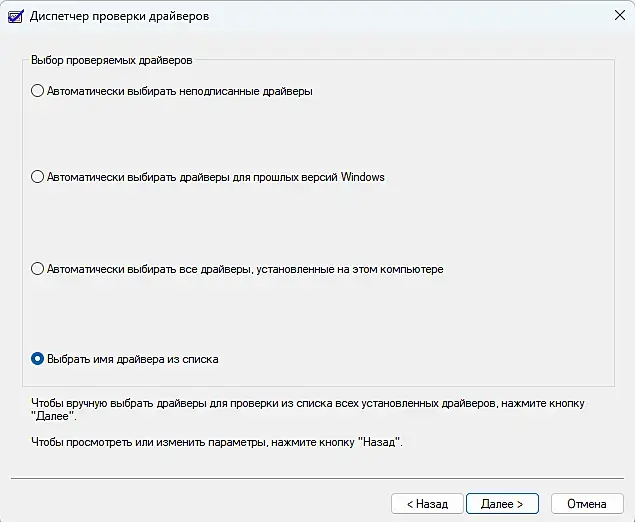The image size is (635, 522).
Task: Select the 'Выбрать имя драйвера из списка' radio
Action: tap(38, 358)
